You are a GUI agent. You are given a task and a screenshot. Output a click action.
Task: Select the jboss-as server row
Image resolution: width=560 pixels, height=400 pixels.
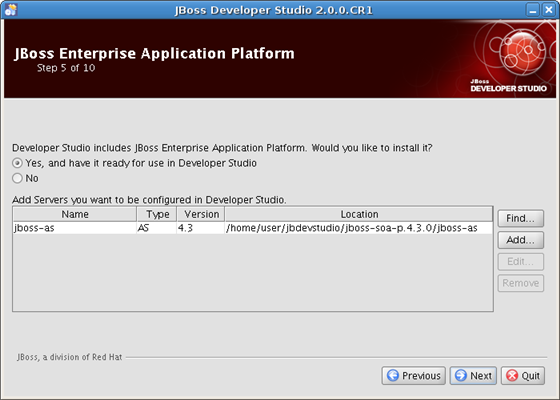pyautogui.click(x=253, y=228)
